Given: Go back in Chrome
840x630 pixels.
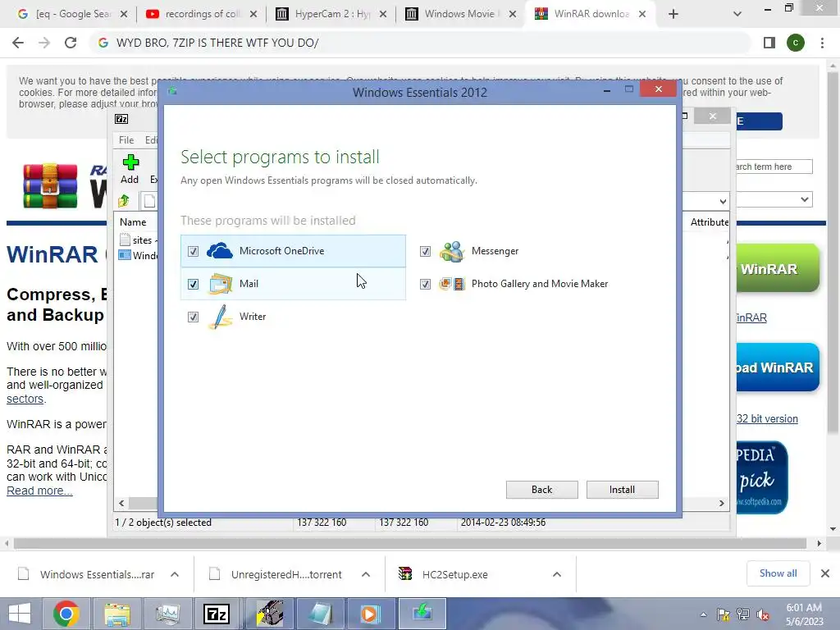Looking at the screenshot, I should (x=18, y=43).
